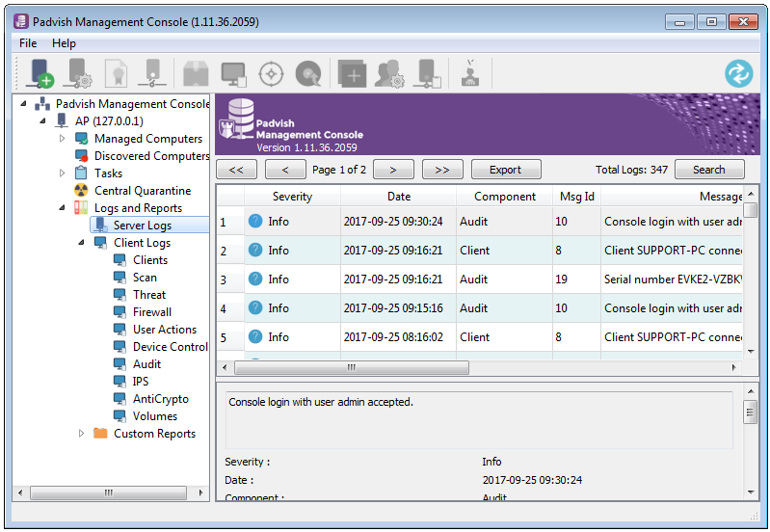Click the server settings gear toolbar icon
The height and width of the screenshot is (532, 770).
(80, 73)
